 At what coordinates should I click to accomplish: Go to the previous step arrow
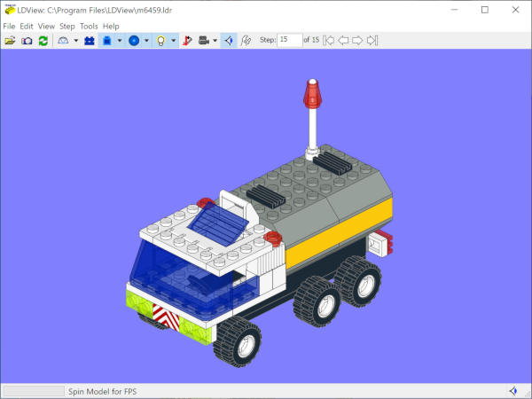tap(343, 40)
